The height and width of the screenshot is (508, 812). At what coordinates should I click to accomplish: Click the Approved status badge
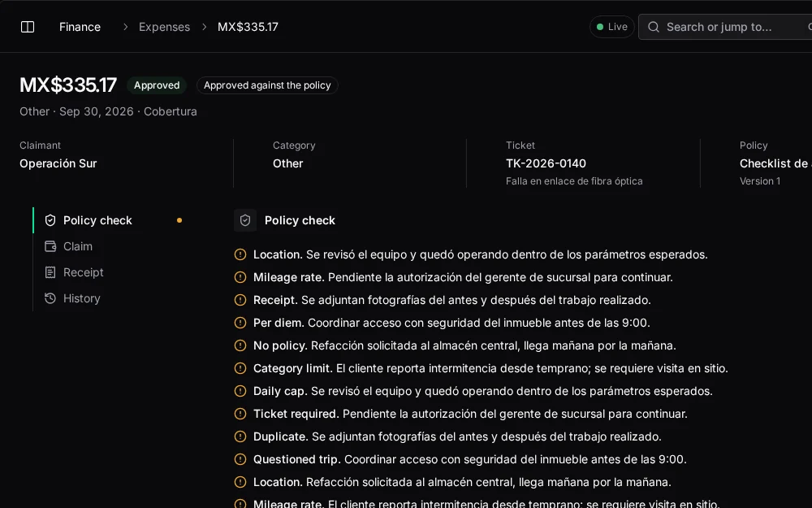pos(157,85)
